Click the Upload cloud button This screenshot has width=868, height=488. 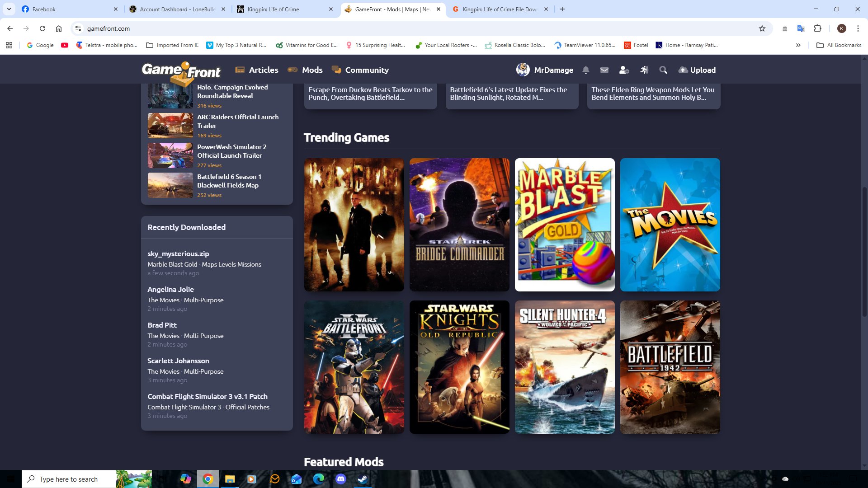tap(697, 70)
